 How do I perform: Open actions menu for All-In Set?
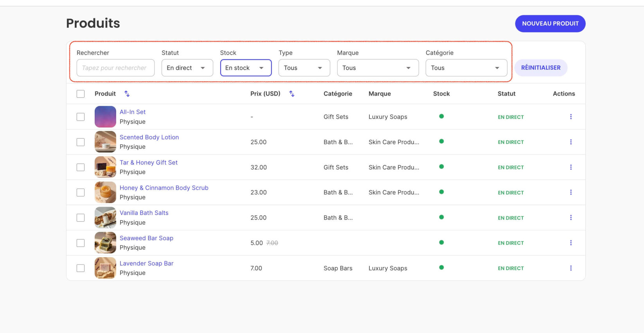571,117
